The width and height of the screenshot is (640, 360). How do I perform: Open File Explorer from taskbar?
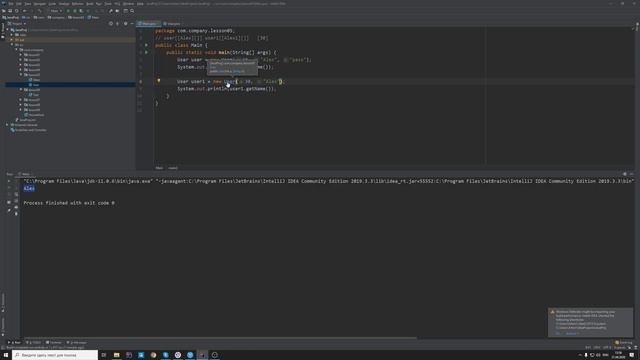(116, 355)
